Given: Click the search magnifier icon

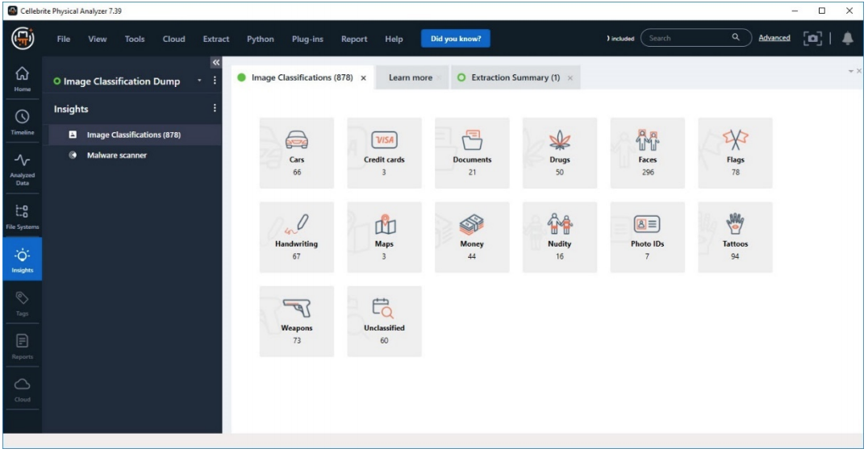Looking at the screenshot, I should coord(736,38).
